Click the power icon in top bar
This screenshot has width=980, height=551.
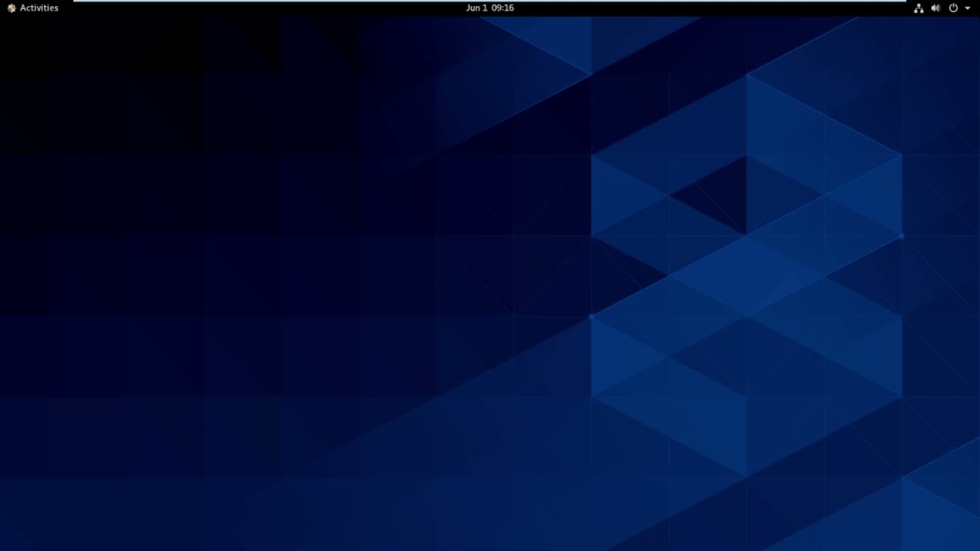point(953,8)
